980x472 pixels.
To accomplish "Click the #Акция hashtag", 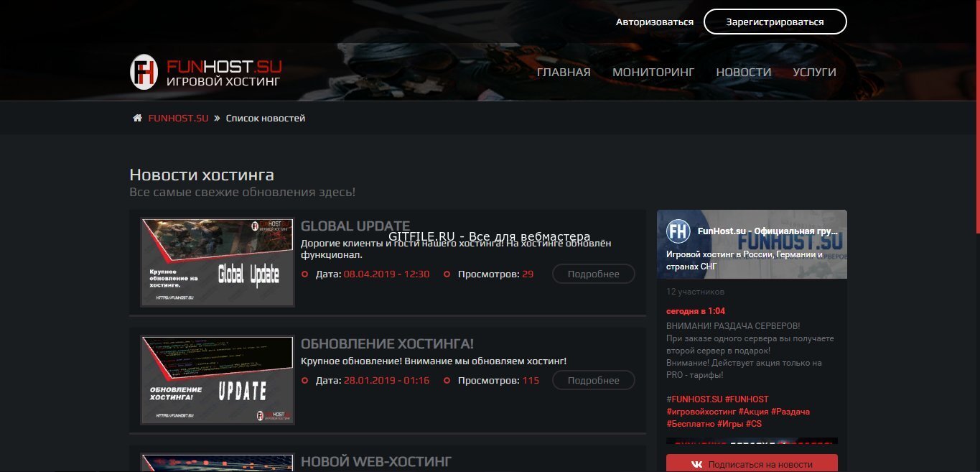I will point(753,412).
